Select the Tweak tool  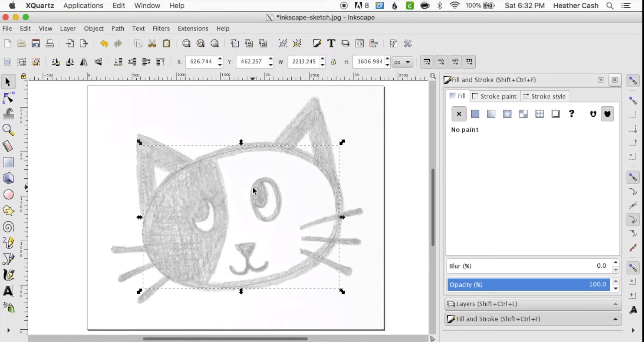(8, 114)
